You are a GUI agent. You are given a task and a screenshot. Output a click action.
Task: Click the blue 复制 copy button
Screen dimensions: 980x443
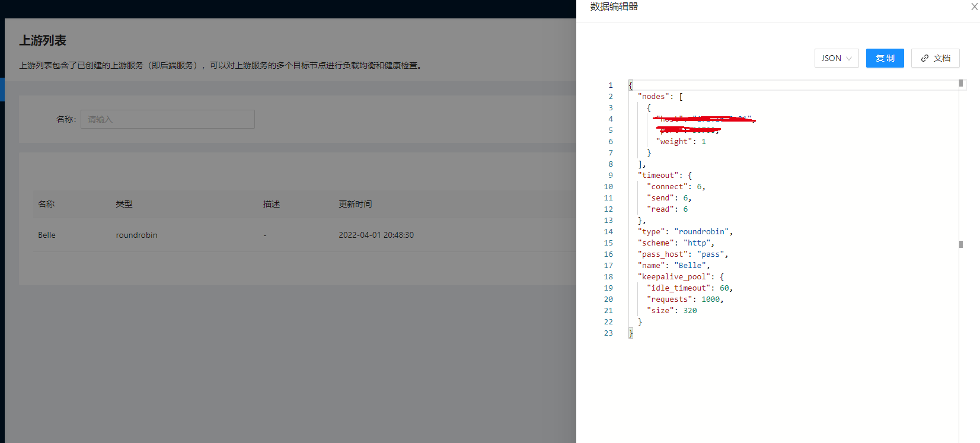tap(885, 58)
